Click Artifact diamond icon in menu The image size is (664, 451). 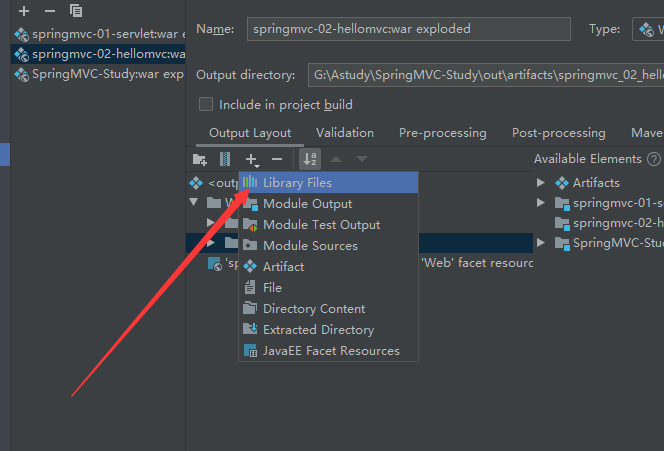point(250,266)
